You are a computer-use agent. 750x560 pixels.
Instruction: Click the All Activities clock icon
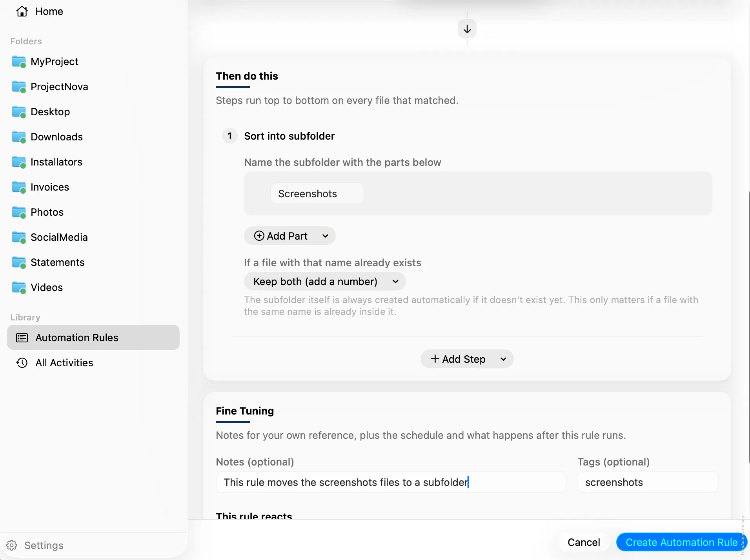22,363
